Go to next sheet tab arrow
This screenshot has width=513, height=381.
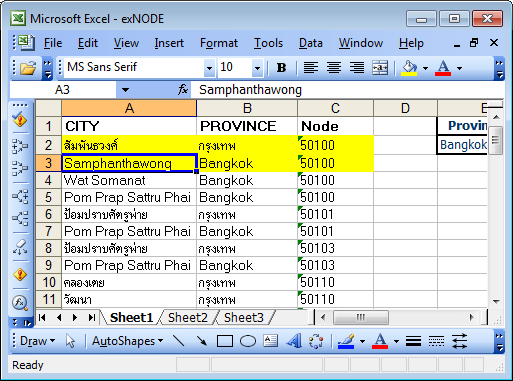click(75, 317)
